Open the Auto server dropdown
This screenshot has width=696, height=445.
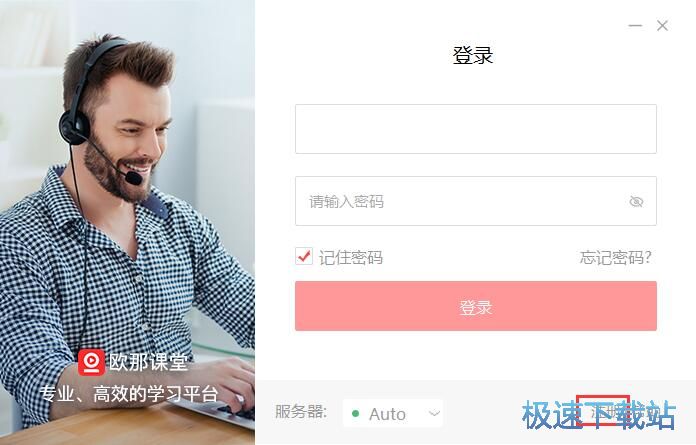click(x=393, y=413)
